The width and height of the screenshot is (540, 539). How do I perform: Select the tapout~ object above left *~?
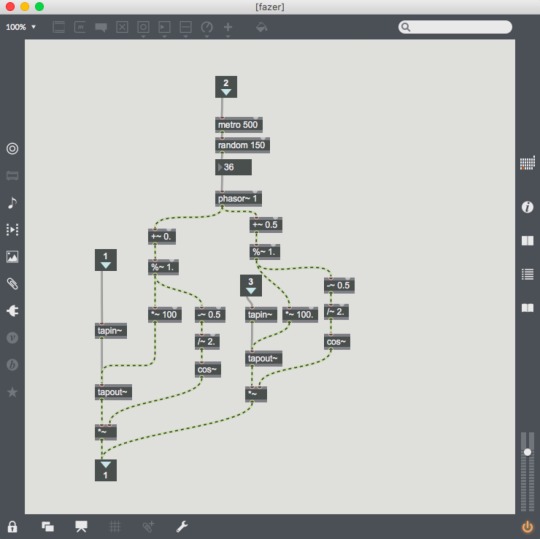point(113,392)
